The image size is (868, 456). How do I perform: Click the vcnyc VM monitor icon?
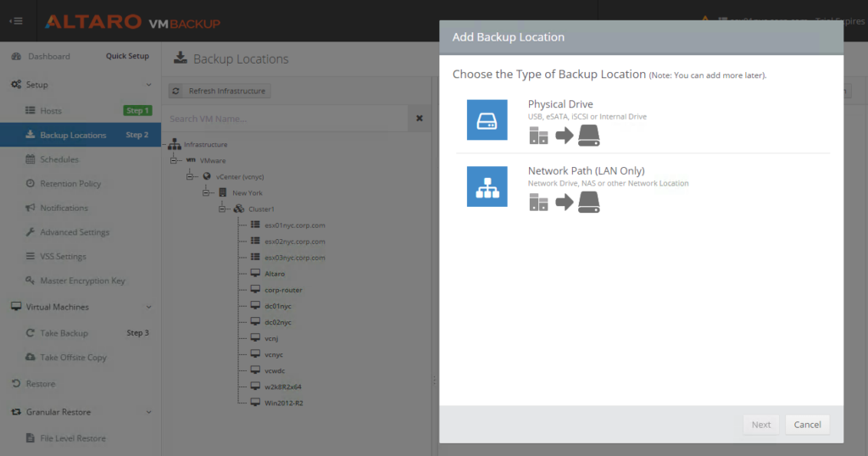[x=255, y=353]
